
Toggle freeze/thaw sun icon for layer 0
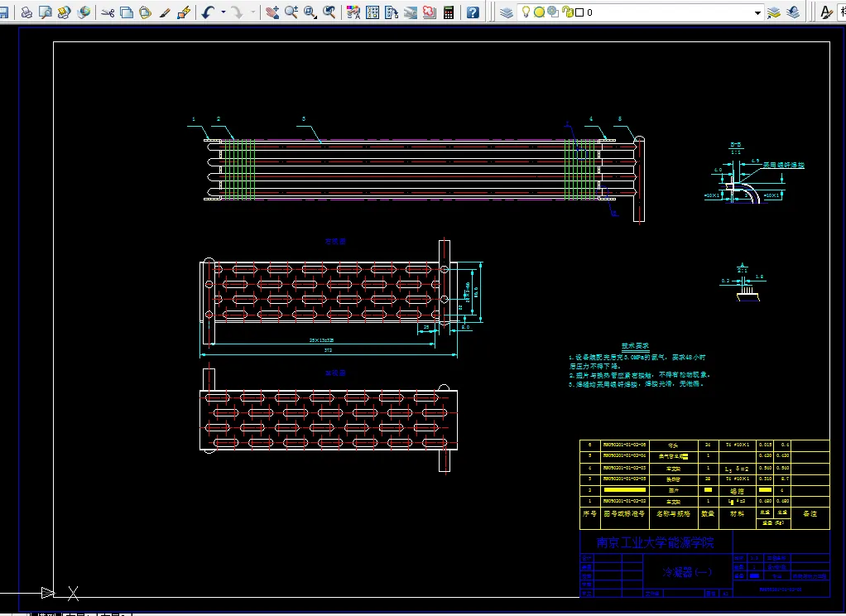pos(539,12)
